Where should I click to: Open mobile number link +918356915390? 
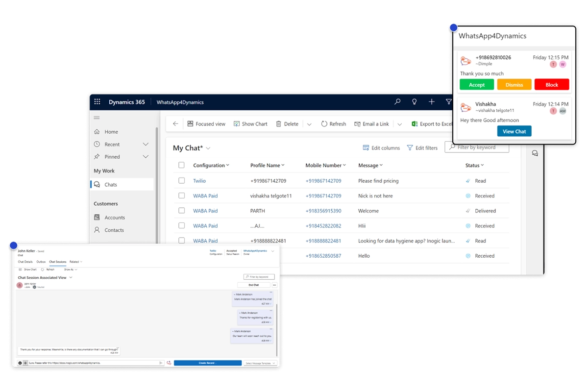[x=323, y=211]
